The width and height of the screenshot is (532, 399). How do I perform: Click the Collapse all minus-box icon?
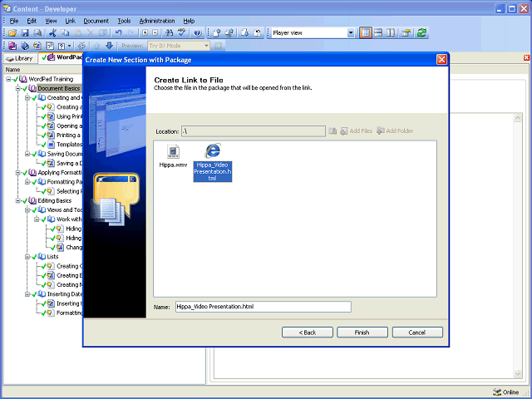click(x=155, y=33)
